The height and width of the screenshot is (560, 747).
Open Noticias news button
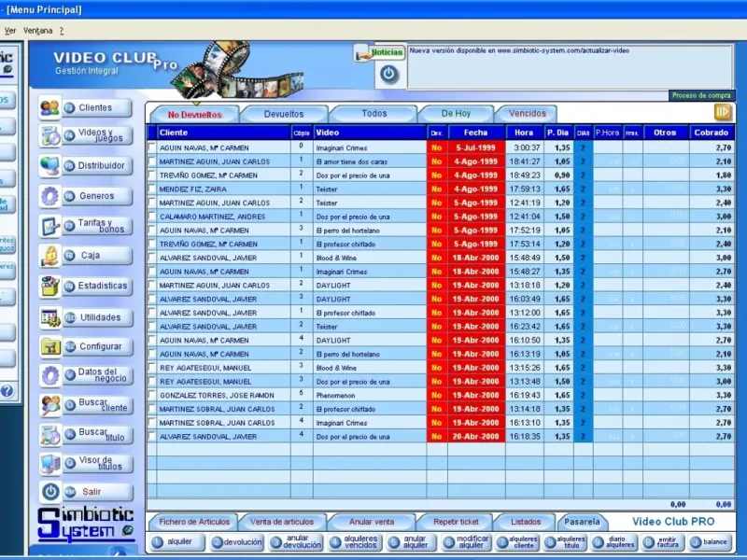380,52
